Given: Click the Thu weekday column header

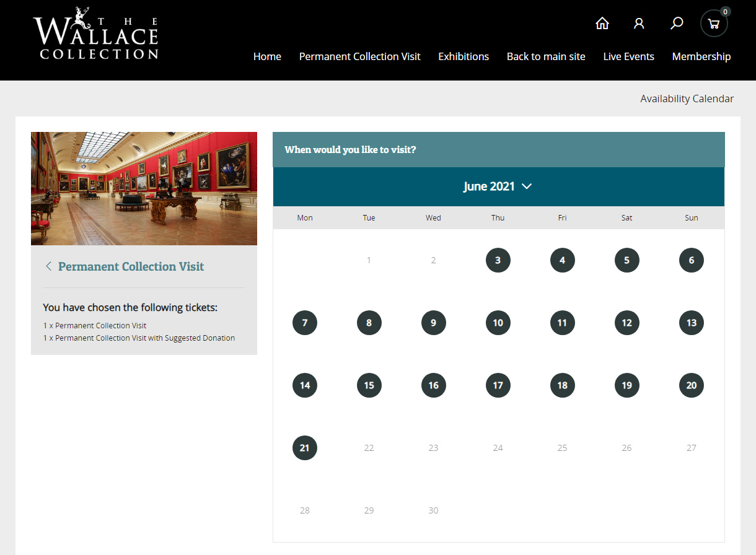Looking at the screenshot, I should pyautogui.click(x=498, y=217).
